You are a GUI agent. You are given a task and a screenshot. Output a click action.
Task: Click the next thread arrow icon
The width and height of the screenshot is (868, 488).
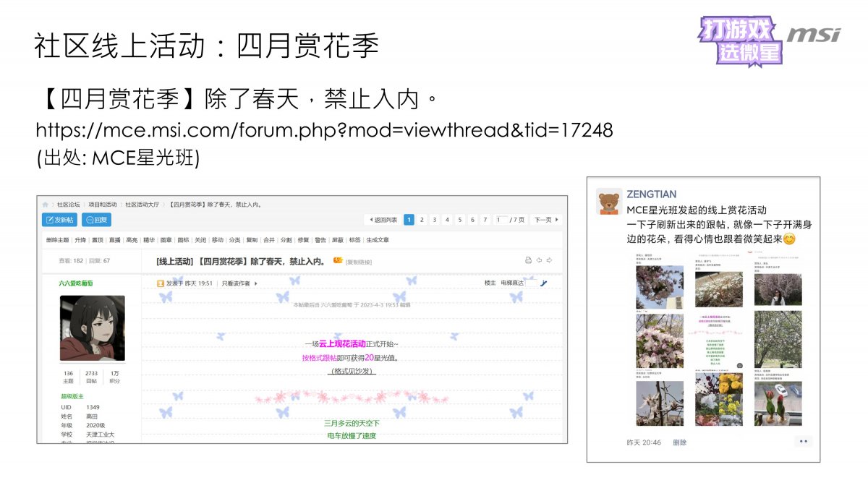coord(550,260)
